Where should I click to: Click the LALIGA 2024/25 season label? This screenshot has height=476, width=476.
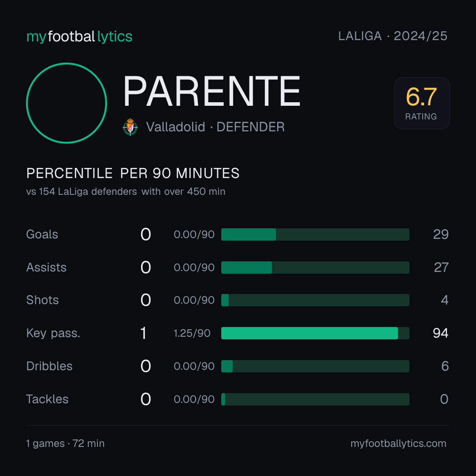(393, 36)
